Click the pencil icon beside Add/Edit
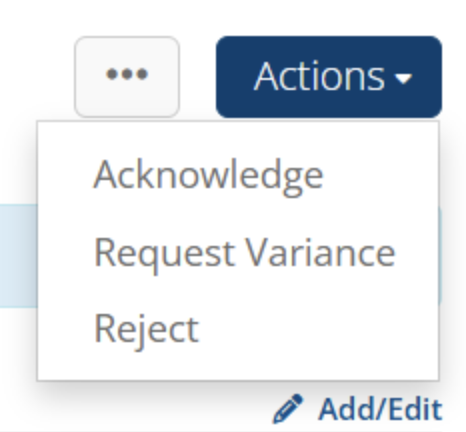The width and height of the screenshot is (466, 432). point(288,409)
